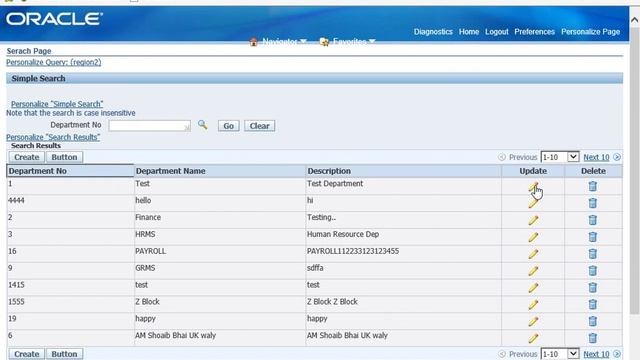The height and width of the screenshot is (360, 640).
Task: Click top Next arrow circle icon
Action: tap(617, 157)
